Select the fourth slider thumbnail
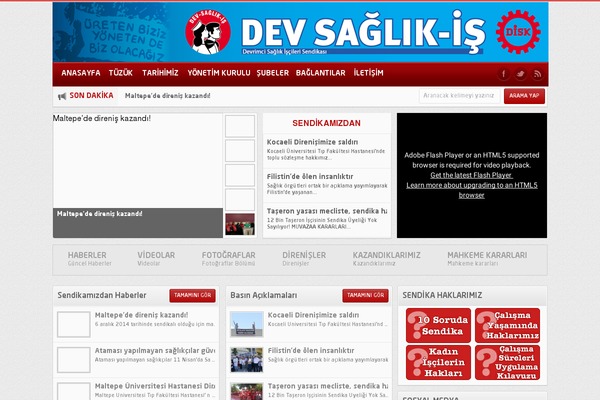The image size is (600, 400). point(240,200)
